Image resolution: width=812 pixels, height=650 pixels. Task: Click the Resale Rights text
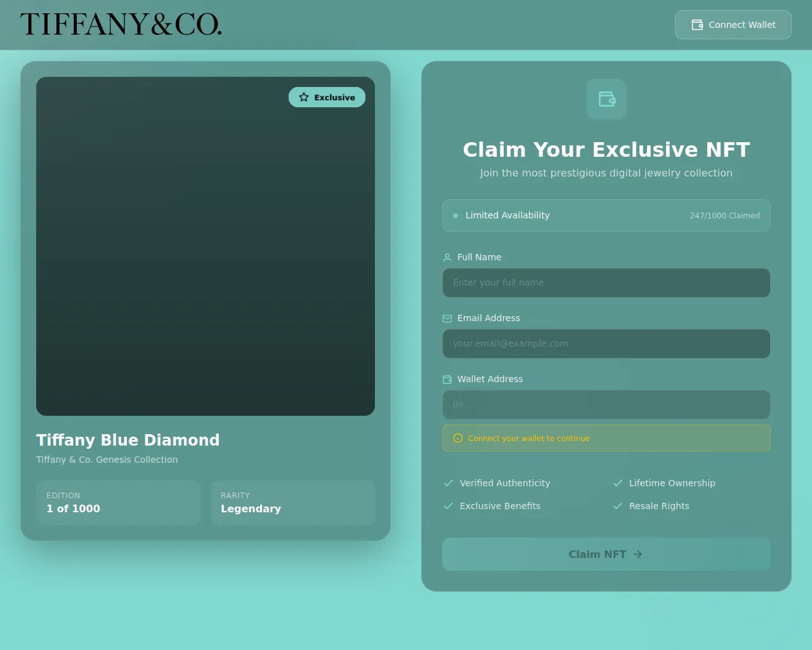click(659, 506)
